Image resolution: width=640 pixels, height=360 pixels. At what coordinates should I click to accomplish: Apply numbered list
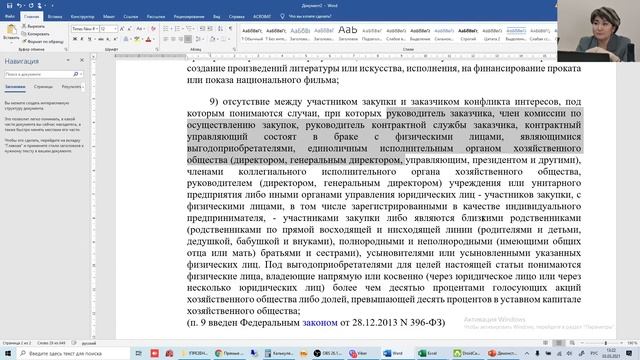177,29
